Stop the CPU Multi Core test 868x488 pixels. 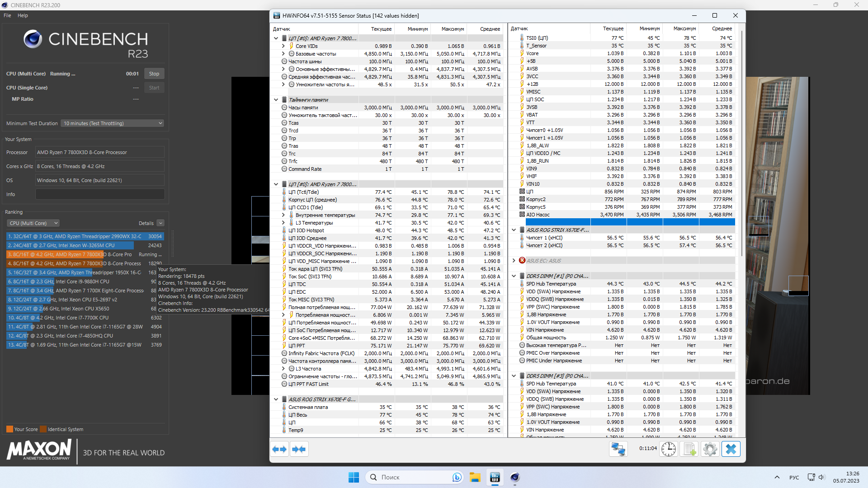[154, 74]
